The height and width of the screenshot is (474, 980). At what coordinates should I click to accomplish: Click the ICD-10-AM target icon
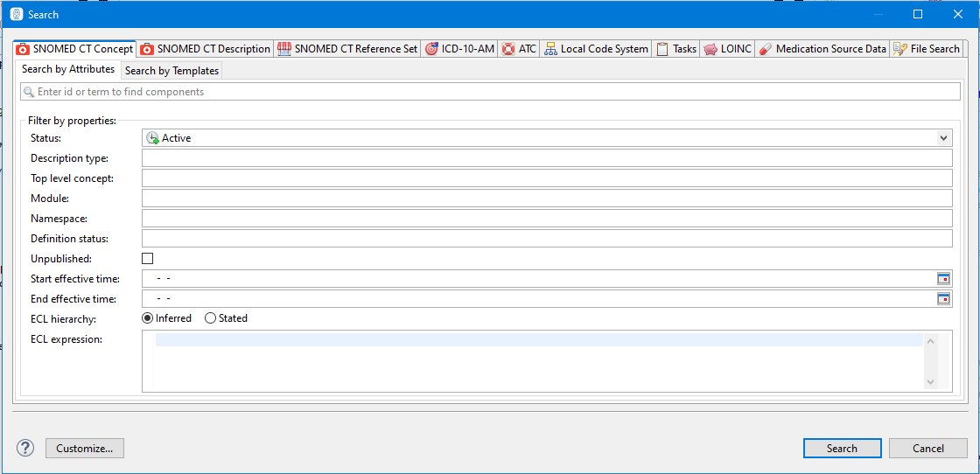point(431,49)
